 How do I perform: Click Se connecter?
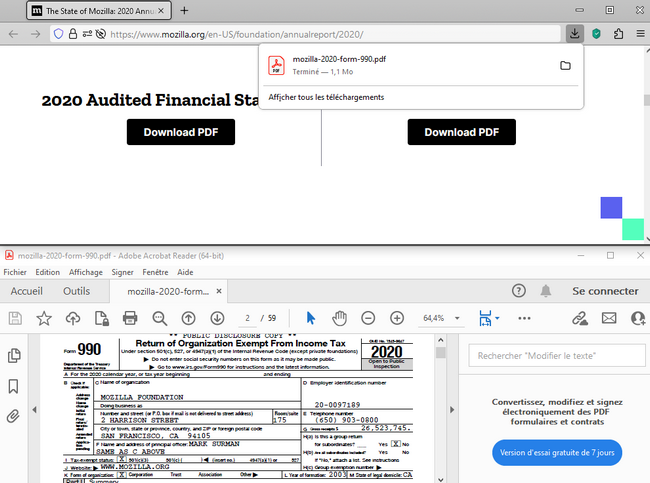(605, 291)
